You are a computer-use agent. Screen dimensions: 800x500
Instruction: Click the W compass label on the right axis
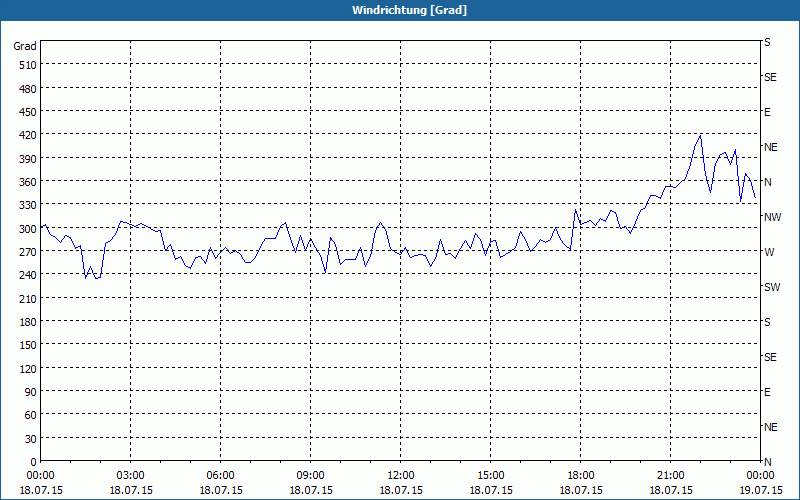point(769,252)
